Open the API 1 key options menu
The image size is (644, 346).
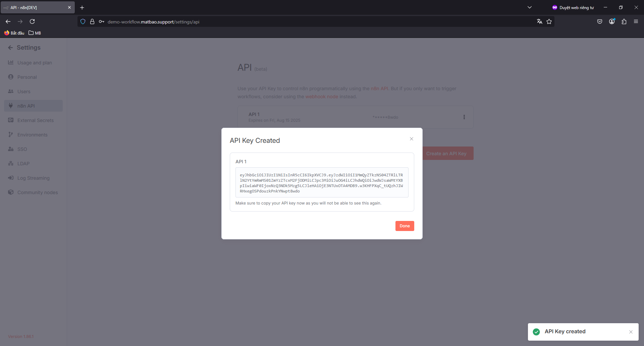(464, 117)
